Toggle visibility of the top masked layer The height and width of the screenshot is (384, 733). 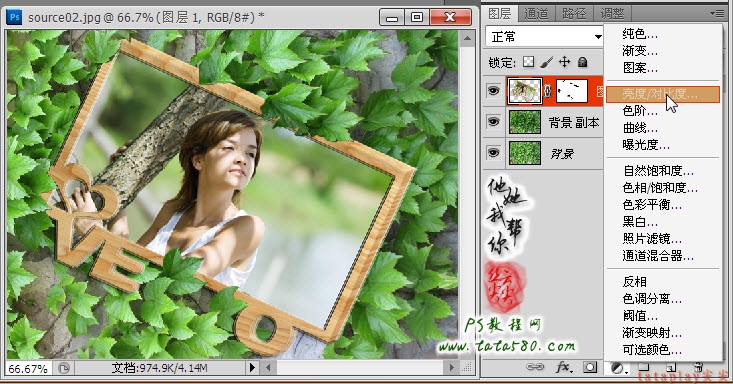[x=493, y=91]
